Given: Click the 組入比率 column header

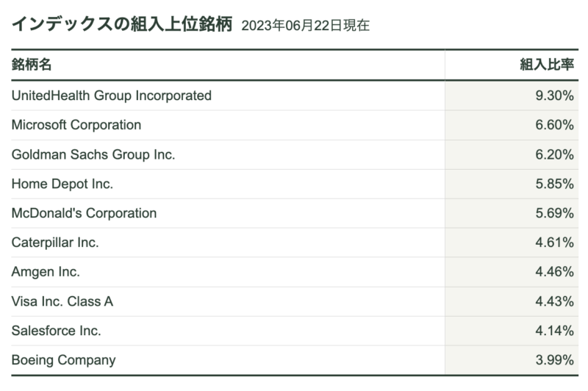Looking at the screenshot, I should point(547,65).
